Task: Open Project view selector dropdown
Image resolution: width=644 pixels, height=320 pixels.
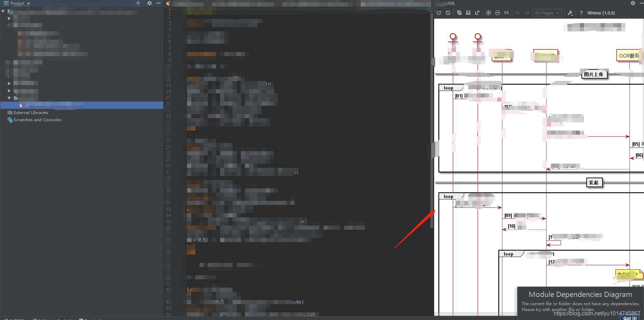Action: click(x=29, y=3)
